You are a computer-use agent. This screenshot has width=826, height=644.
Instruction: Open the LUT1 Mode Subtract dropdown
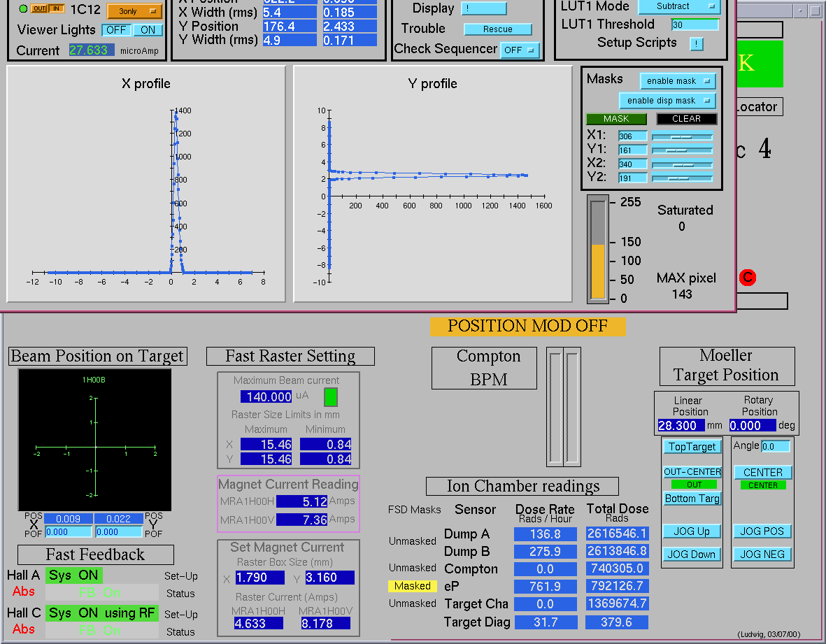pos(678,6)
